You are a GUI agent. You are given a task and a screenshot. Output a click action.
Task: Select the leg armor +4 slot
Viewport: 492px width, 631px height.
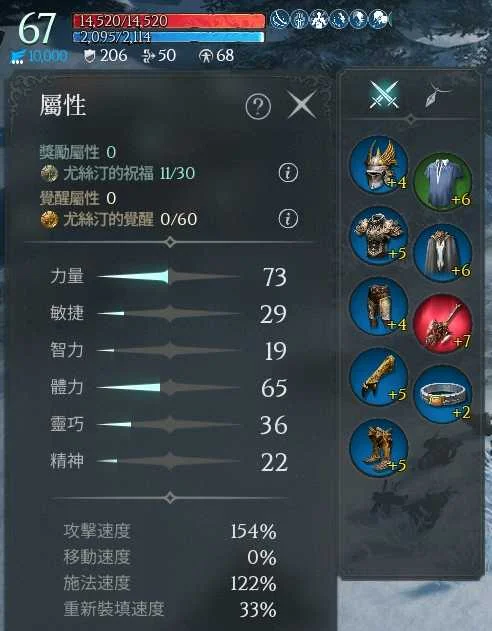379,307
